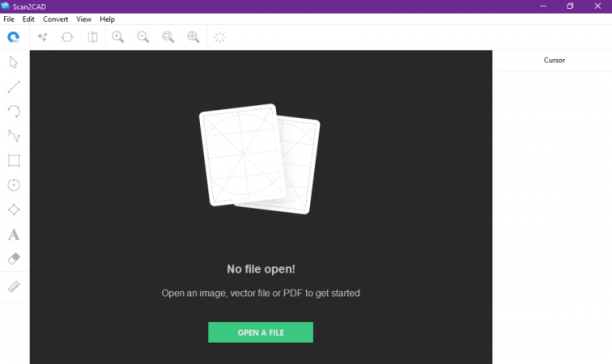The height and width of the screenshot is (364, 612).
Task: Select the arc drawing tool
Action: [x=14, y=111]
